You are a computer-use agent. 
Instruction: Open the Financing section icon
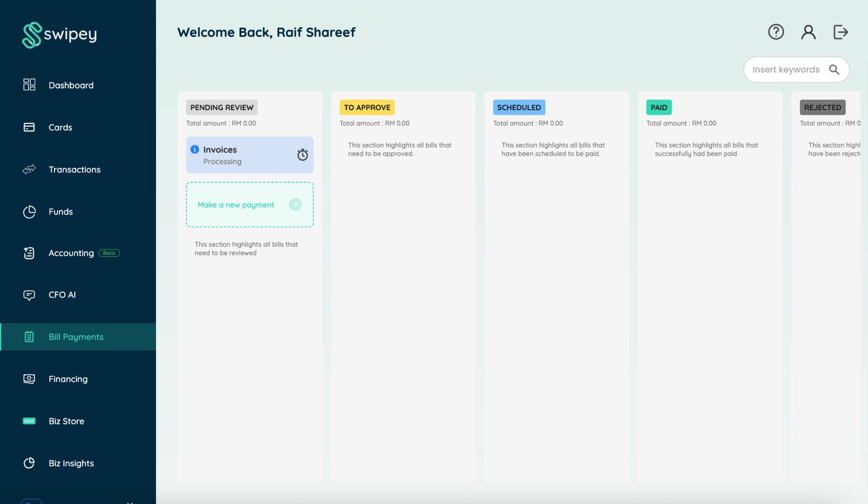tap(29, 379)
